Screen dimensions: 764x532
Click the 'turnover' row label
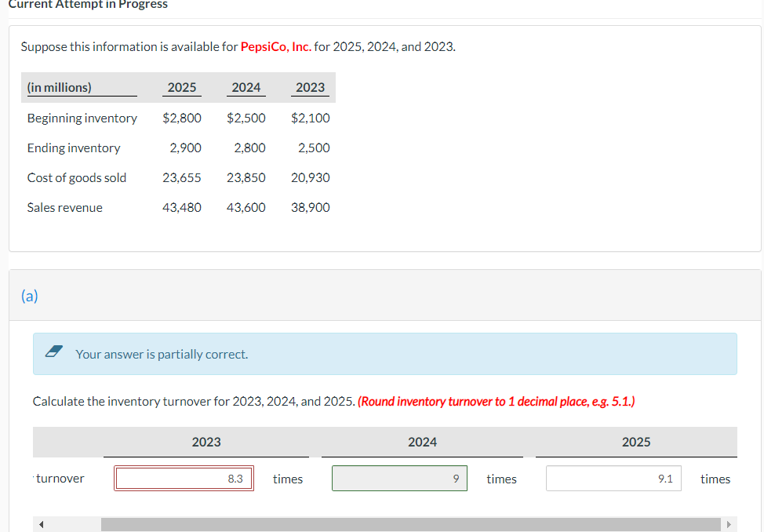(60, 479)
